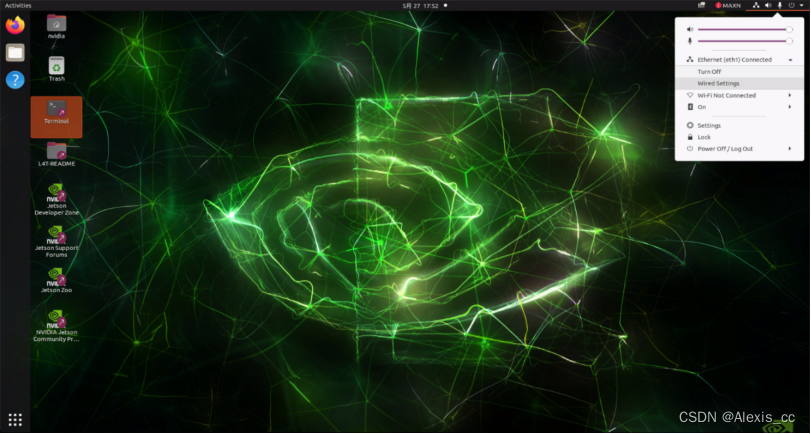
Task: Close system menu via top bar arrow
Action: pyautogui.click(x=801, y=6)
